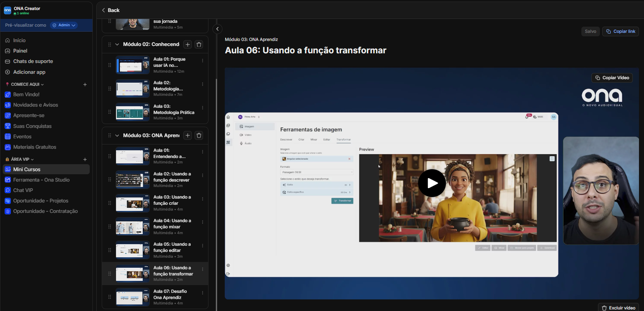644x311 pixels.
Task: Click Apresente-se app icon
Action: [7, 116]
